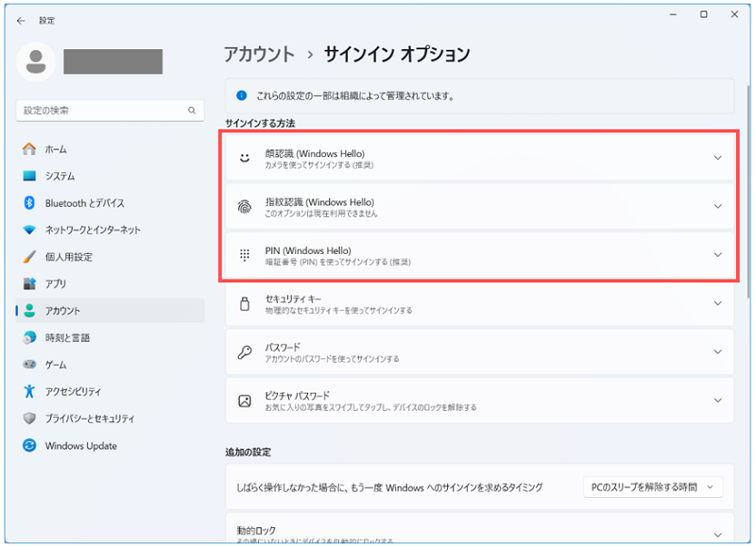Click このオプションは現在利用できません text

(321, 214)
